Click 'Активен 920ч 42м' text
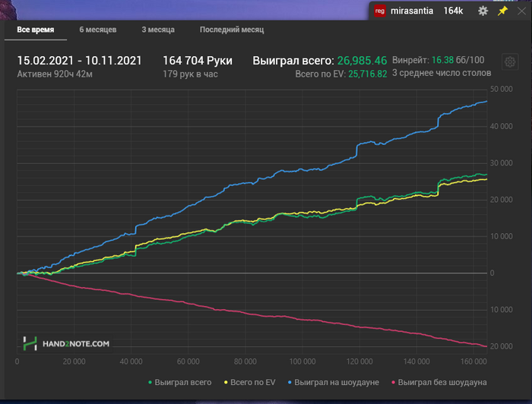Viewport: 532px width, 404px height. point(55,74)
